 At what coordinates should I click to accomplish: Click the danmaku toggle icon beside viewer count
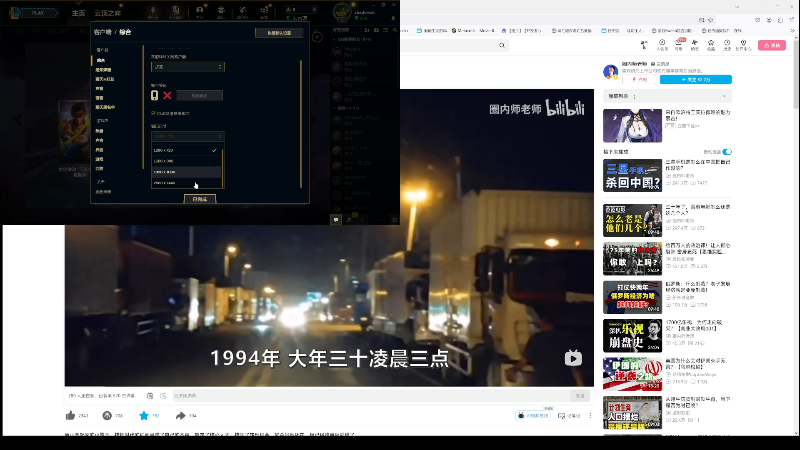[x=150, y=395]
